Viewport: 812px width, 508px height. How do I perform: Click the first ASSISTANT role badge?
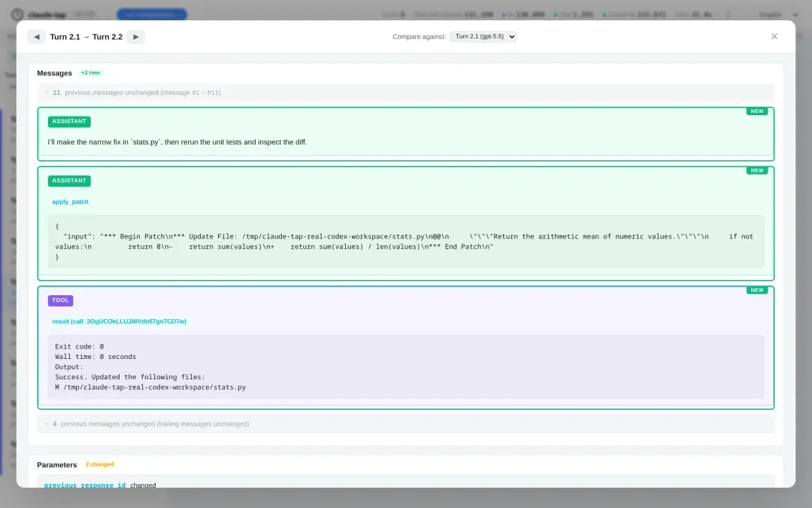click(69, 121)
